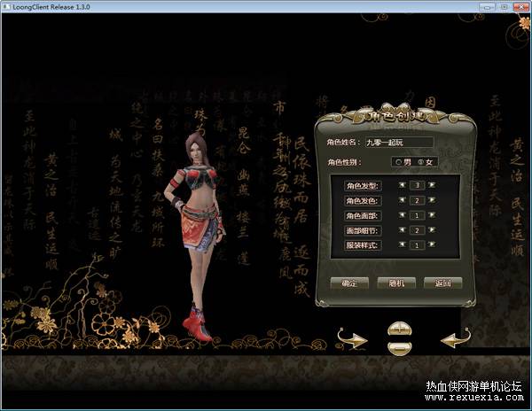Click previous arrow for 角色发型
This screenshot has height=411, width=532.
pos(402,185)
